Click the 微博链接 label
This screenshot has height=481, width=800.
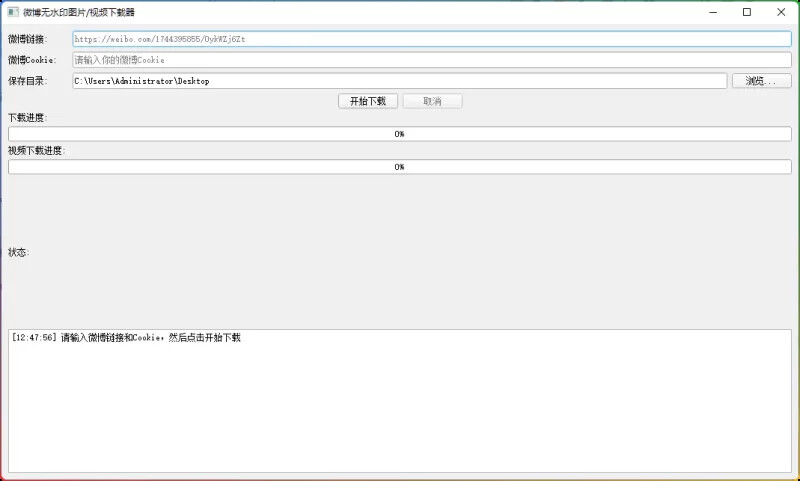27,39
